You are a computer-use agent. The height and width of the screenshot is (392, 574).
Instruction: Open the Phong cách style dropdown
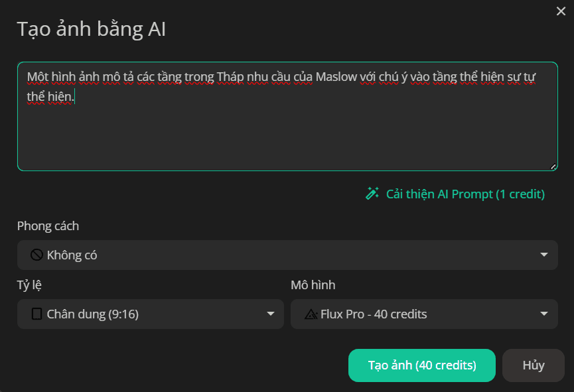(287, 255)
